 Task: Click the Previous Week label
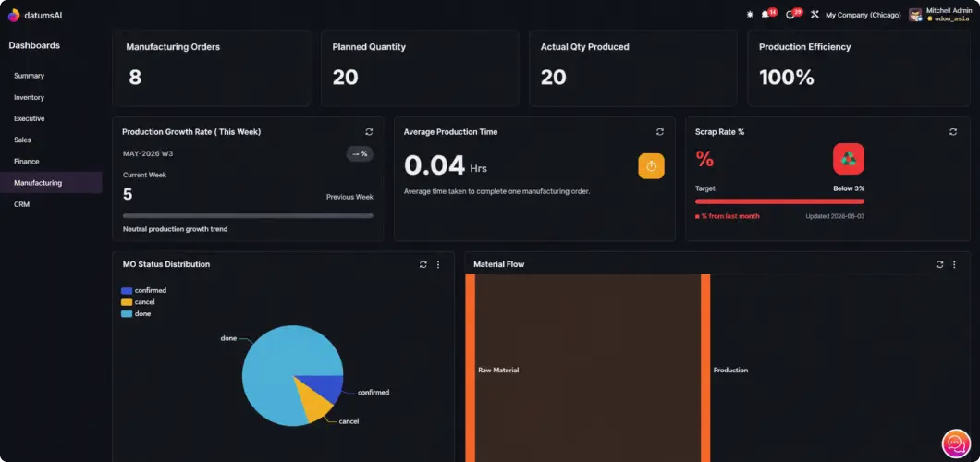click(x=349, y=197)
